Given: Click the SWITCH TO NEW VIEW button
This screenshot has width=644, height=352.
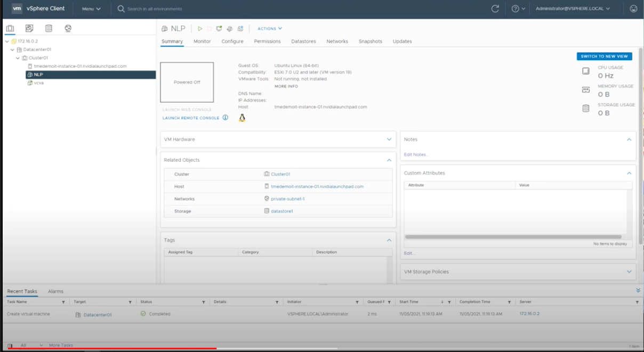Looking at the screenshot, I should [604, 56].
